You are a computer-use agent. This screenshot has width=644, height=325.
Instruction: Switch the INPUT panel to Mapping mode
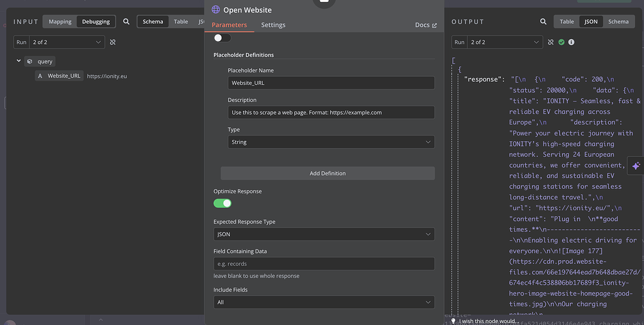[x=60, y=21]
